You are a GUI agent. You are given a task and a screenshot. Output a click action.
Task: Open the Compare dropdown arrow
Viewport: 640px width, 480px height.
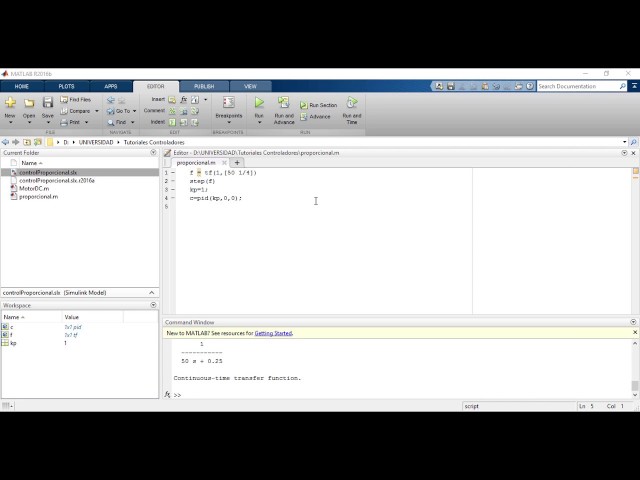pos(97,111)
